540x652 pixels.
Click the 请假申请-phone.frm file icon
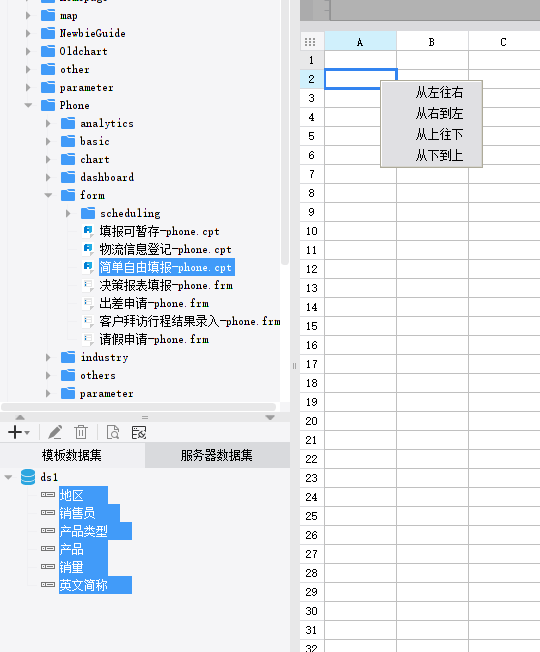pyautogui.click(x=88, y=339)
